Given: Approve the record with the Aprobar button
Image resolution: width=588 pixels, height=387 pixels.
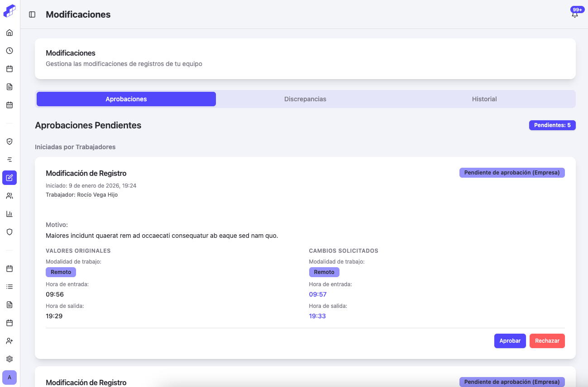Looking at the screenshot, I should [510, 341].
